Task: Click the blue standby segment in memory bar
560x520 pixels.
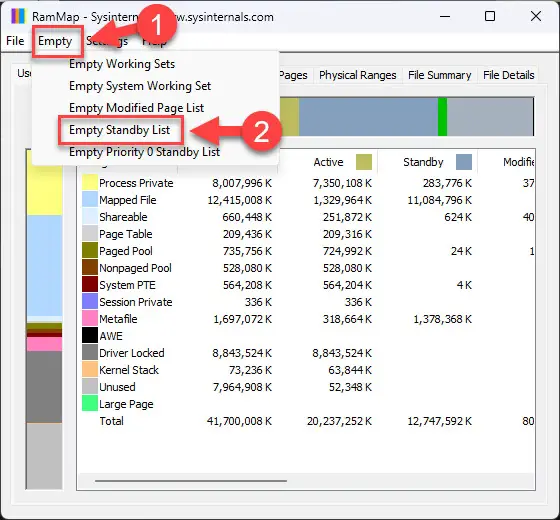Action: click(368, 117)
